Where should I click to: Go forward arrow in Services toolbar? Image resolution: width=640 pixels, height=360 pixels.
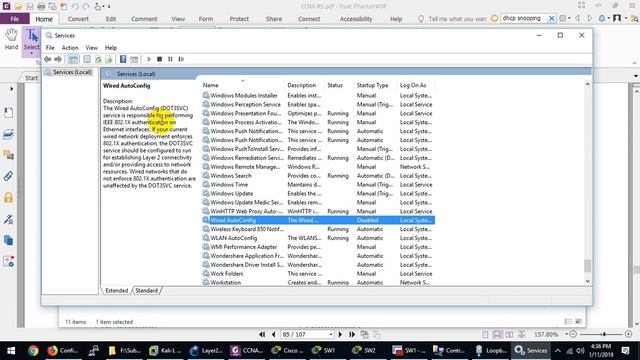coord(58,59)
